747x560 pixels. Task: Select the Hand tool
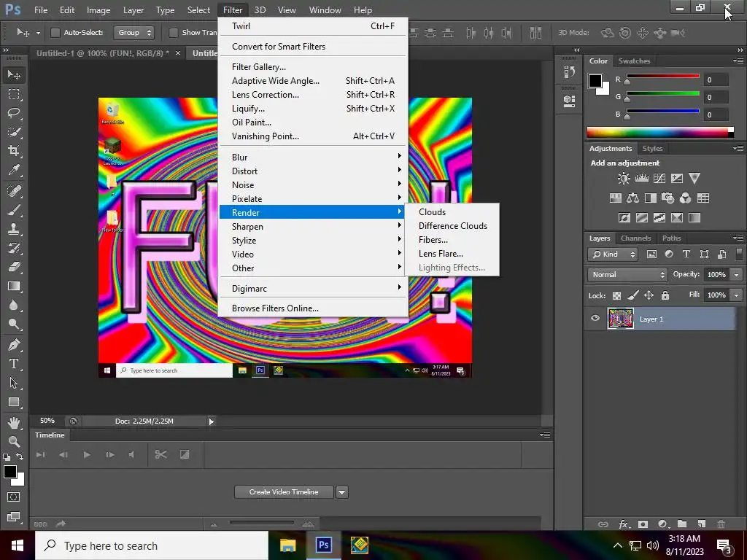[x=14, y=422]
